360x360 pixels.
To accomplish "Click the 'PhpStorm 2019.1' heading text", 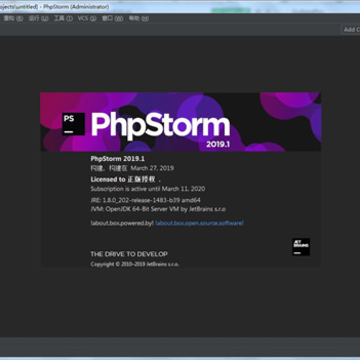I will tap(118, 159).
